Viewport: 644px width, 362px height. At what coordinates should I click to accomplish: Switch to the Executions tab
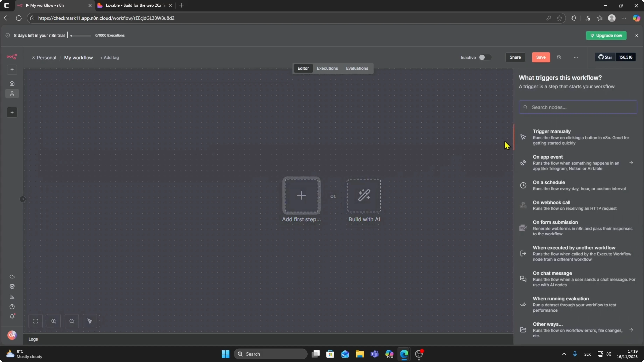tap(327, 68)
